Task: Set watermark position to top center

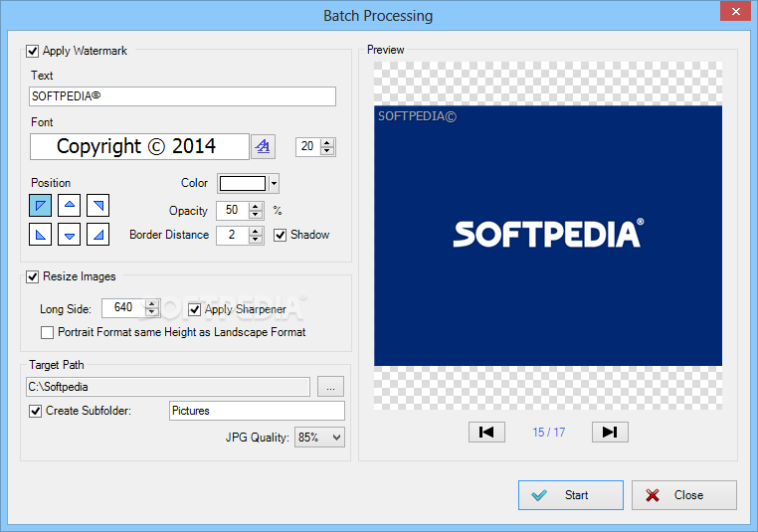Action: tap(69, 206)
